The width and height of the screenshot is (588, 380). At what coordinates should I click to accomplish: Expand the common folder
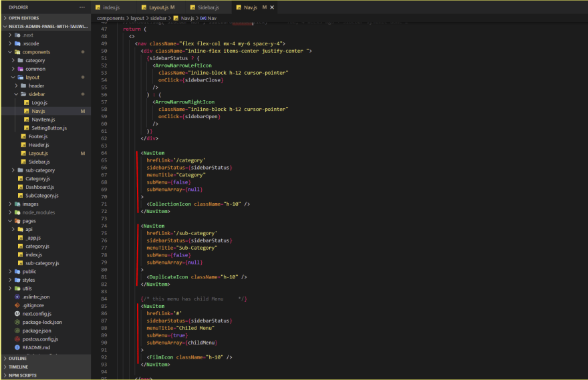13,69
